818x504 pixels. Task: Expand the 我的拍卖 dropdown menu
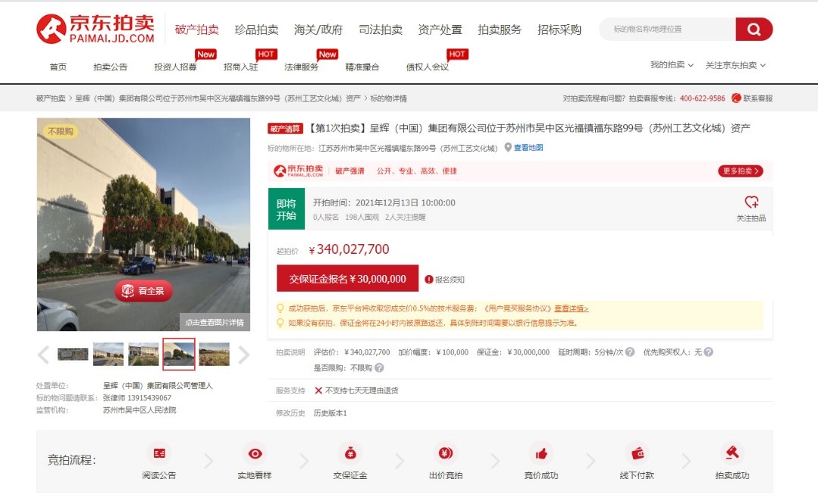click(x=669, y=65)
